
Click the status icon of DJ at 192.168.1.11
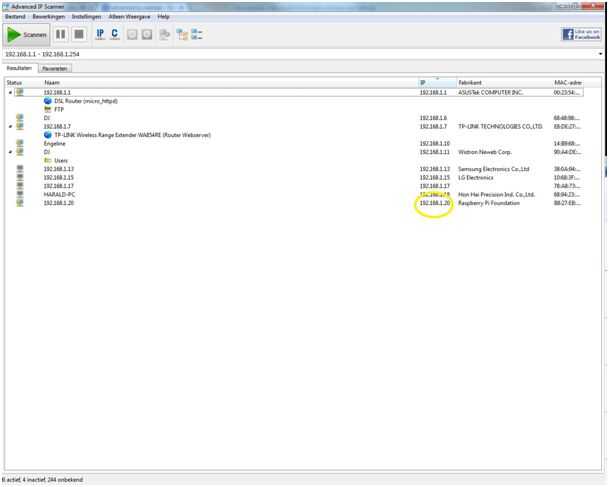coord(19,152)
